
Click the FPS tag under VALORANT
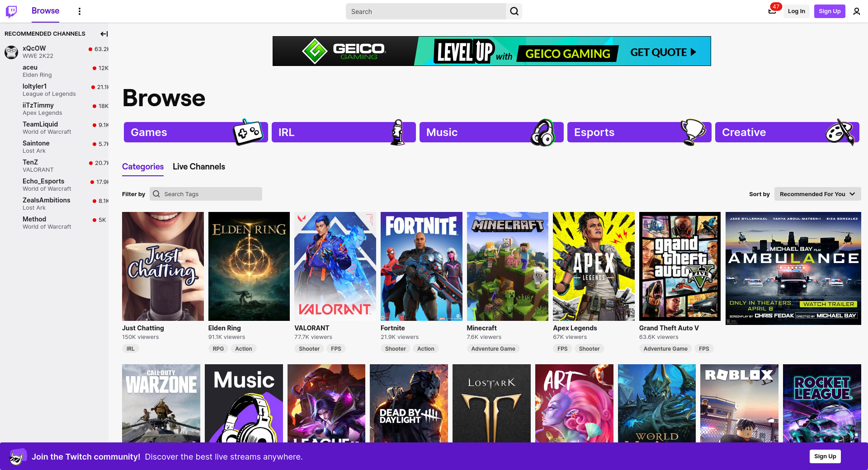(336, 348)
